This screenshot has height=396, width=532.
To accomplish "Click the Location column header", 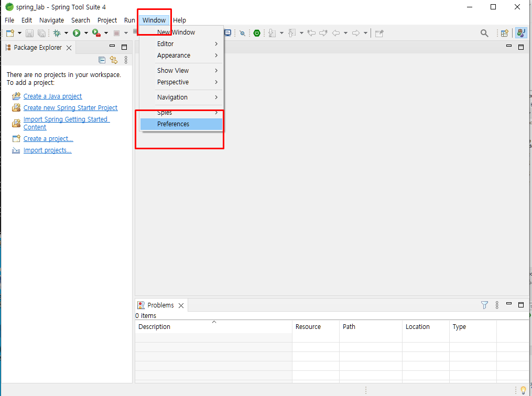I will (426, 327).
